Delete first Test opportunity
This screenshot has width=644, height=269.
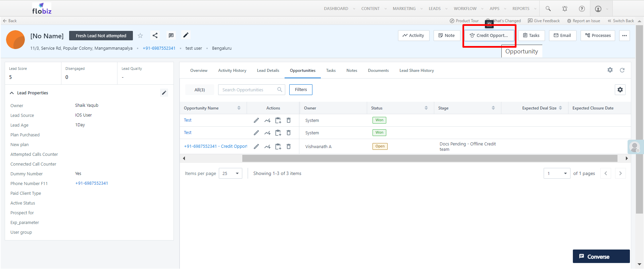coord(289,120)
